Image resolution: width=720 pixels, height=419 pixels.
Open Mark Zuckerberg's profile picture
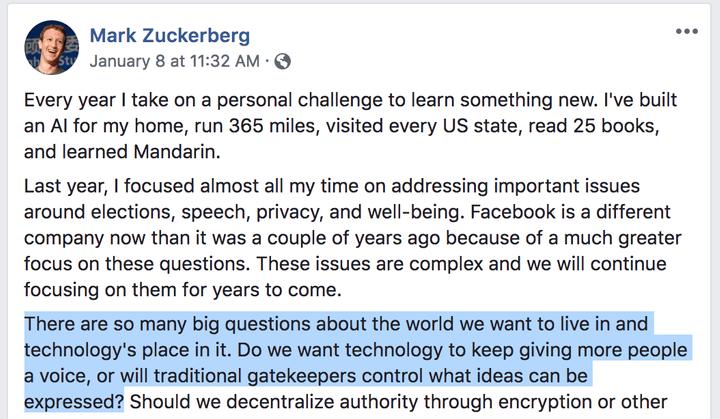coord(49,47)
